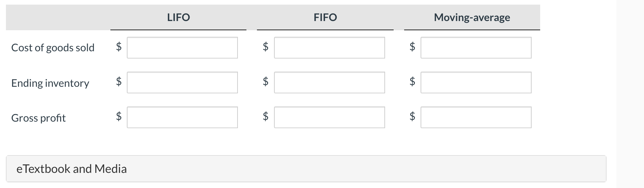Click the Ending inventory row label
The height and width of the screenshot is (188, 644).
(50, 83)
